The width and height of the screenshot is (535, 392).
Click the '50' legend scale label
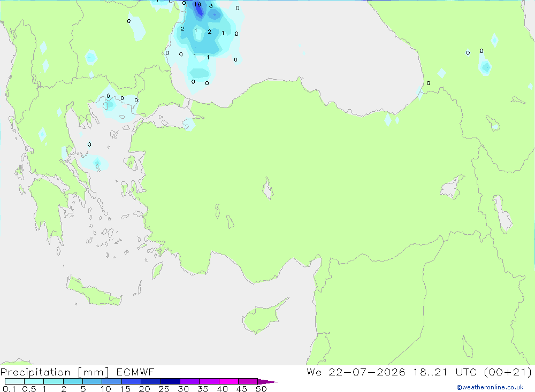point(261,389)
